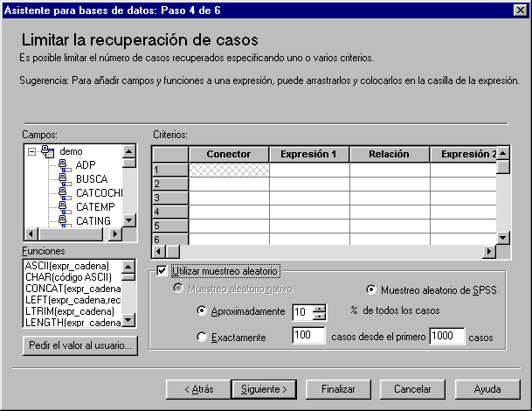This screenshot has height=411, width=532.
Task: Click the CATCOCHI field name
Action: pyautogui.click(x=99, y=193)
